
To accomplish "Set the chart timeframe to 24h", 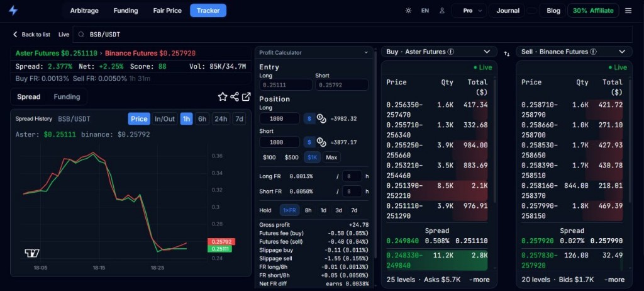I will coord(221,119).
